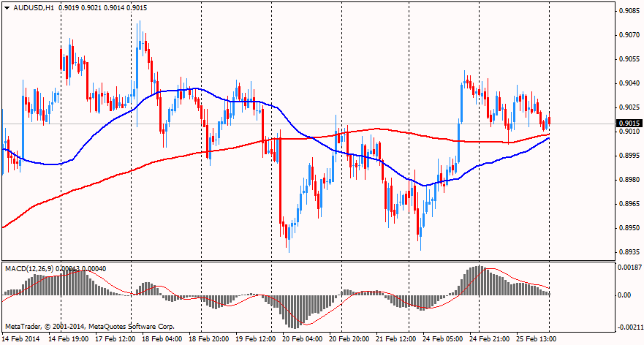
Task: Click the 0.8935 price axis label
Action: (x=629, y=252)
